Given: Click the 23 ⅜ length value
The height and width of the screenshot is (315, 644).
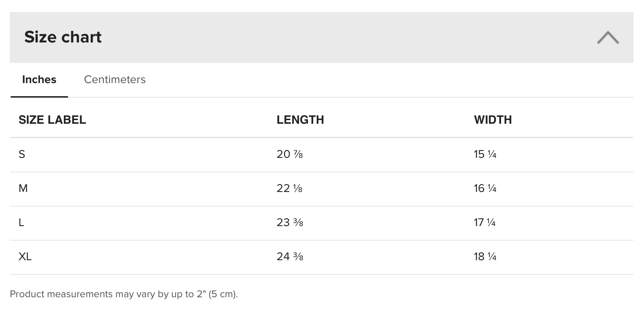Looking at the screenshot, I should coord(290,222).
